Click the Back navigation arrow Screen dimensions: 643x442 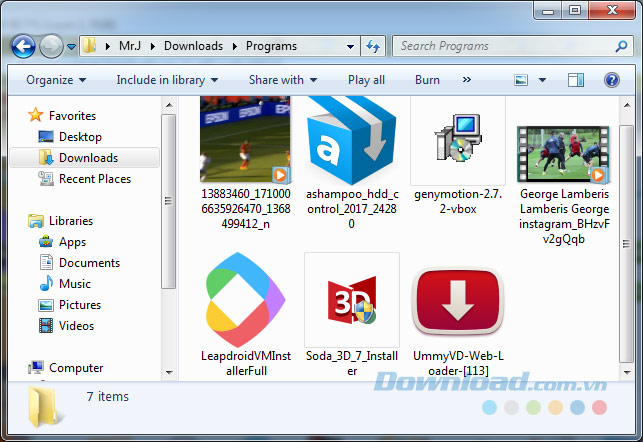[22, 46]
